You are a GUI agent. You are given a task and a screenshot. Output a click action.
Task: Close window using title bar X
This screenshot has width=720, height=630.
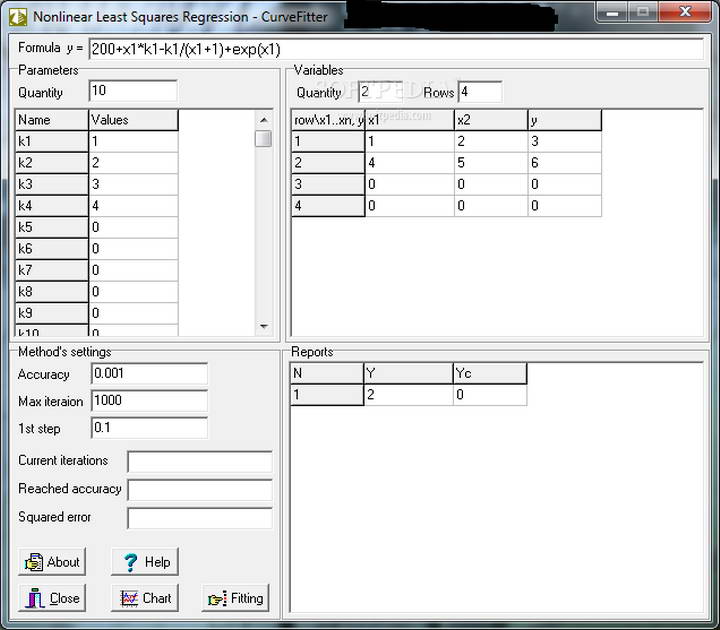coord(685,12)
